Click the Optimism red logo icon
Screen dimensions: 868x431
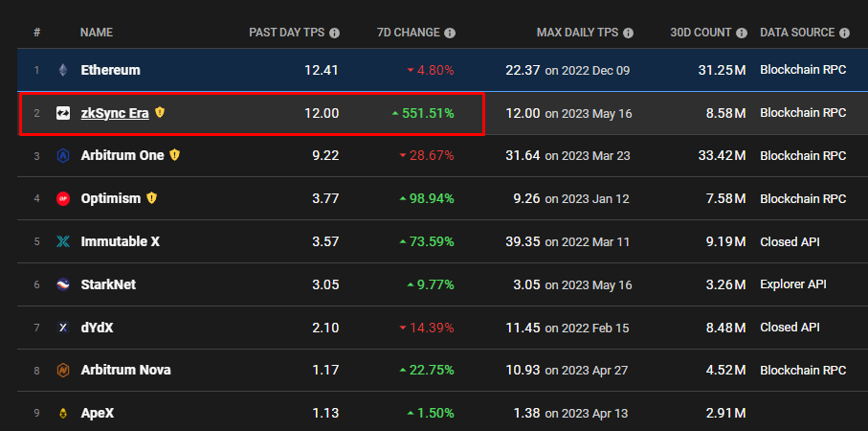[63, 198]
